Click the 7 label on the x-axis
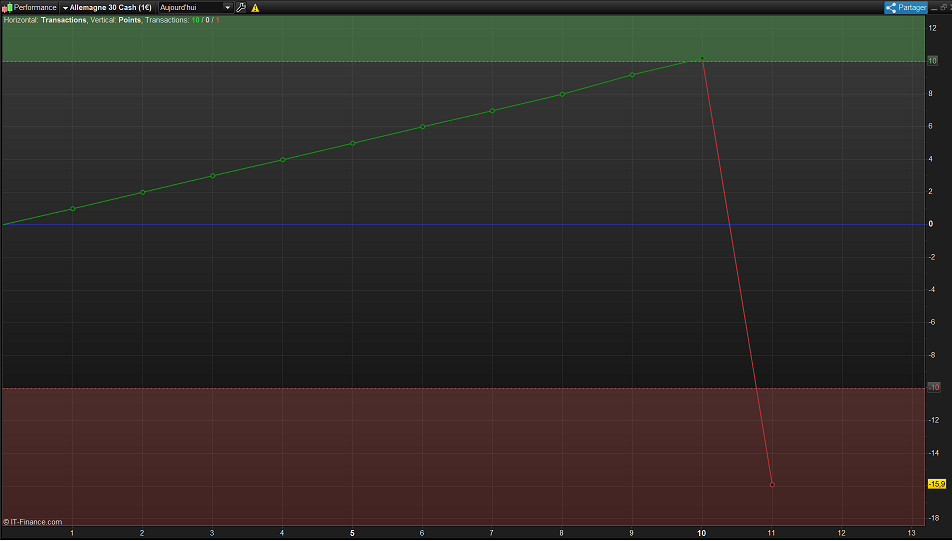952x541 pixels. click(x=492, y=533)
